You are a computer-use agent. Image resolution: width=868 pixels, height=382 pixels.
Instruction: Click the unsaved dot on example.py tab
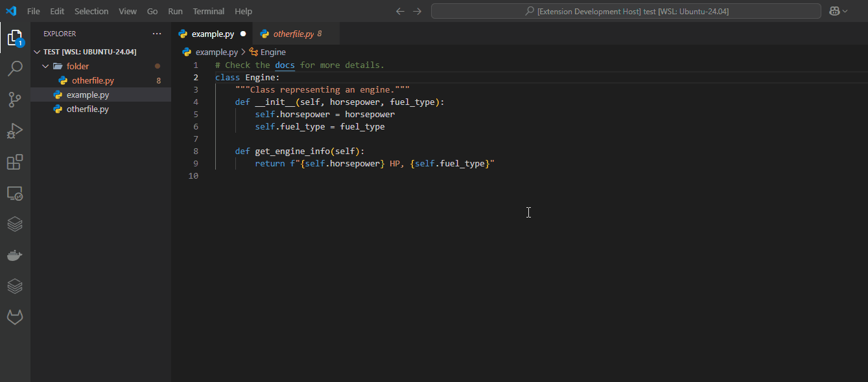[243, 34]
